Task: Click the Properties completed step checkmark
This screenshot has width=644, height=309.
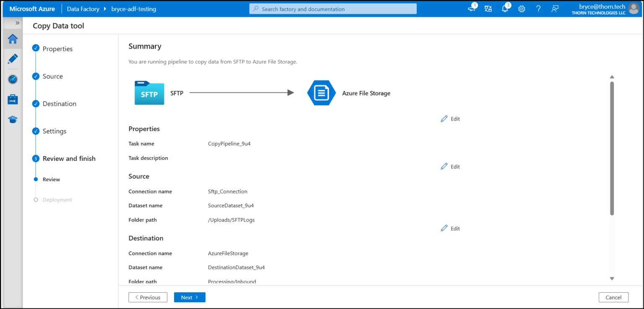Action: coord(36,49)
